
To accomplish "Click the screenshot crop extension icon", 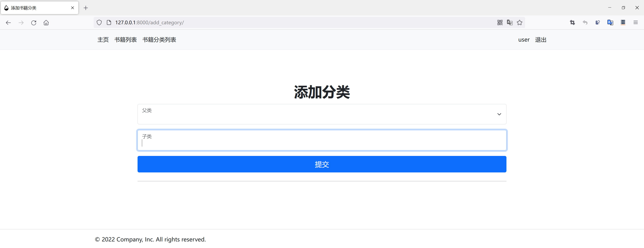I will (572, 22).
